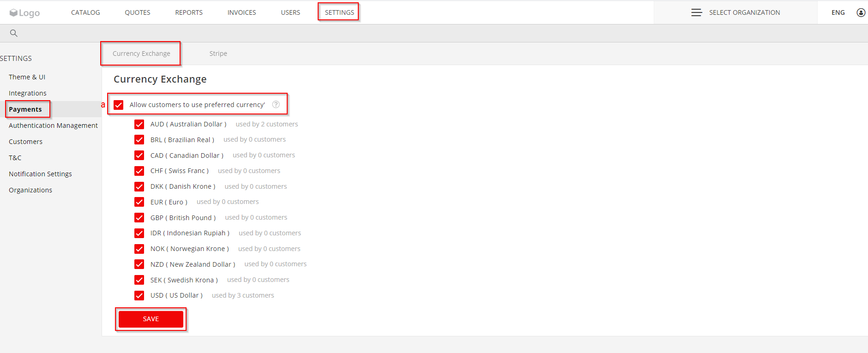
Task: Click the Currency Exchange heading
Action: (160, 79)
